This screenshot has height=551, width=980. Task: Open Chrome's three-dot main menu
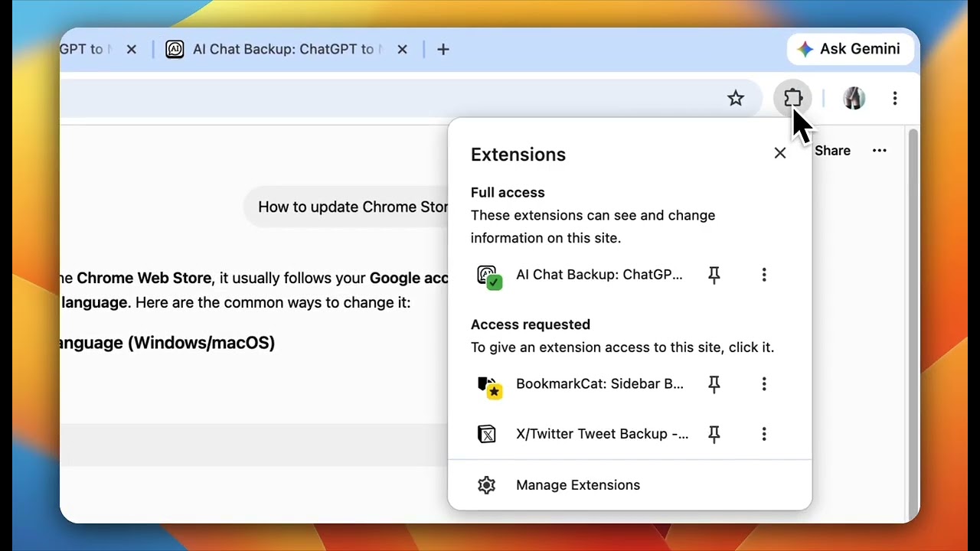pos(894,98)
